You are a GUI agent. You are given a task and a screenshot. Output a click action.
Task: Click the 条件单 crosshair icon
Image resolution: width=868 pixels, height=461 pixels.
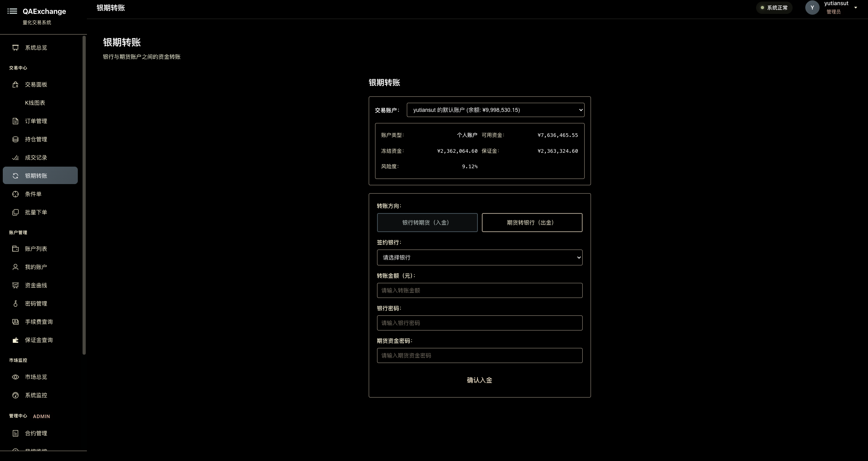tap(15, 194)
